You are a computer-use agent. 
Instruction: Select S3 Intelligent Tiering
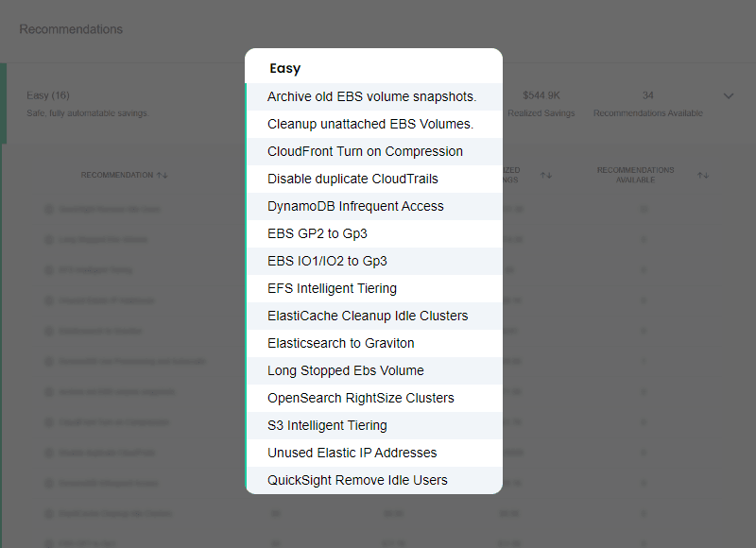(x=327, y=425)
